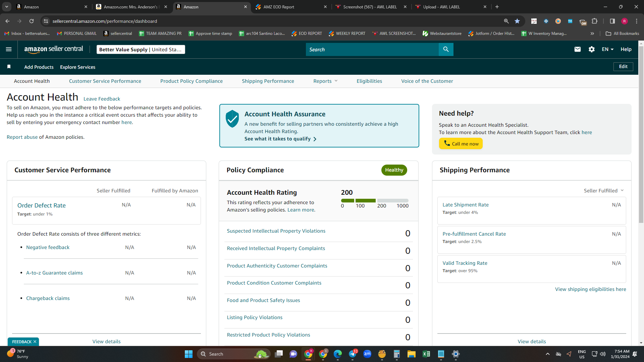Open Voice of the Customer tab
Viewport: 644px width, 362px height.
pyautogui.click(x=427, y=81)
